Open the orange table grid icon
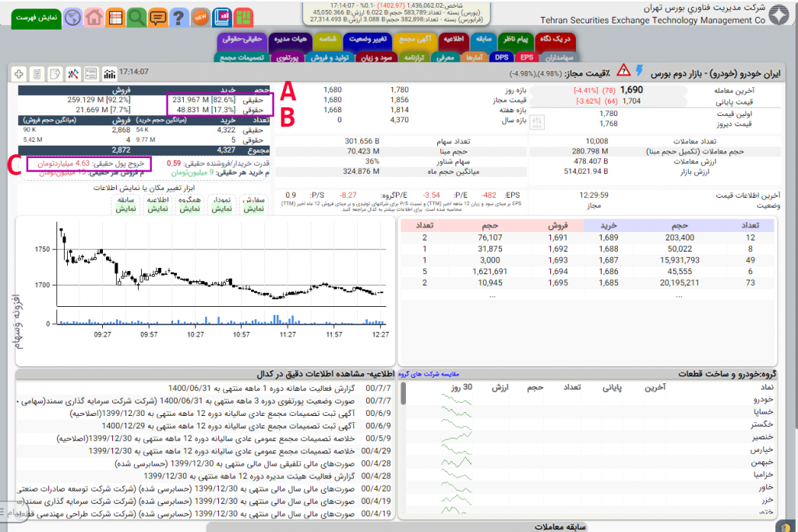This screenshot has height=532, width=798. click(115, 16)
